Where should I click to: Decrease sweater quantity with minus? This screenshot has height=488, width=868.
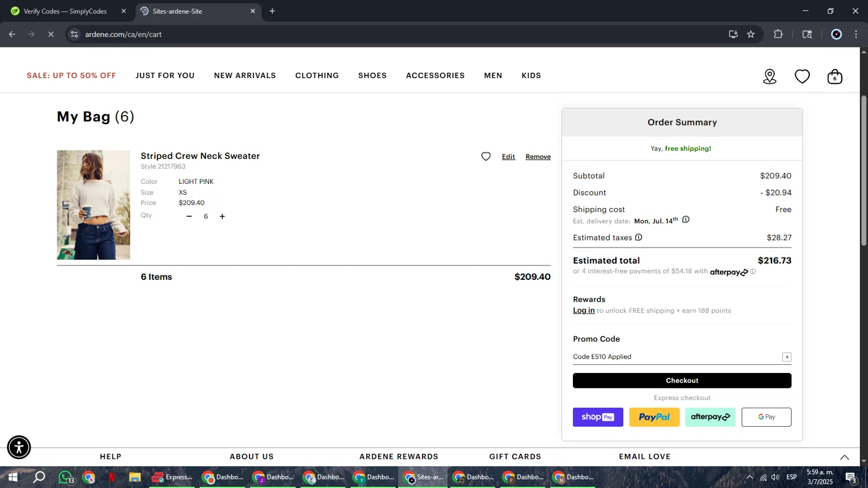tap(189, 216)
